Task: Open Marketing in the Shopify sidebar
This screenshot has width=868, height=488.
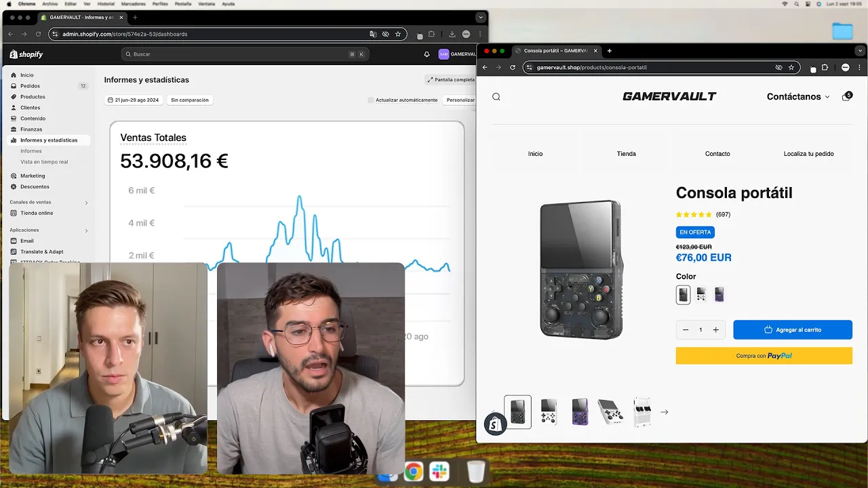Action: coord(33,176)
